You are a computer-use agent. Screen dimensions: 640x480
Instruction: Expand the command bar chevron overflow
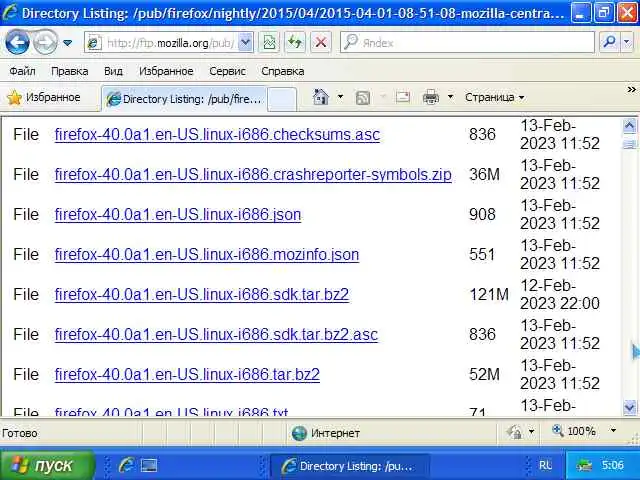point(631,89)
